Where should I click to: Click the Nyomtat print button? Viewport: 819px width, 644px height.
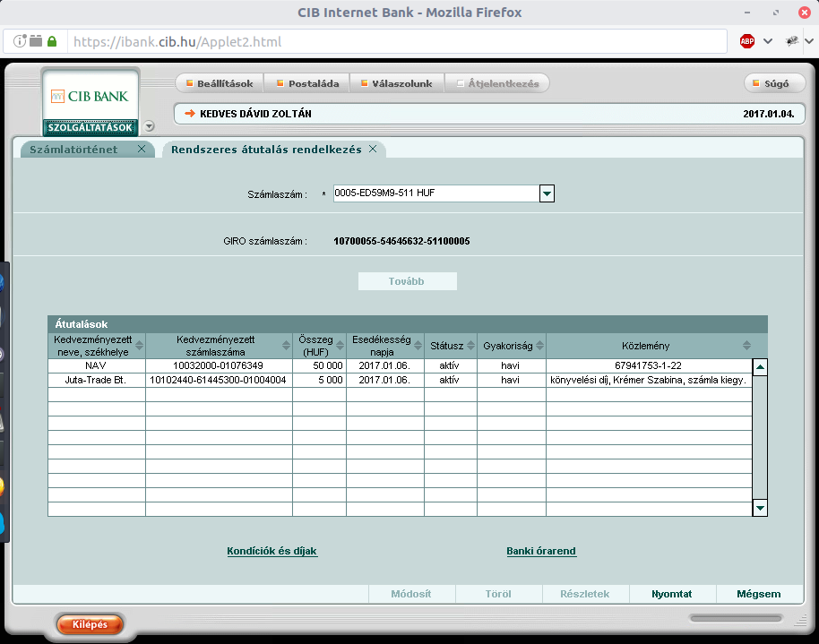click(672, 594)
